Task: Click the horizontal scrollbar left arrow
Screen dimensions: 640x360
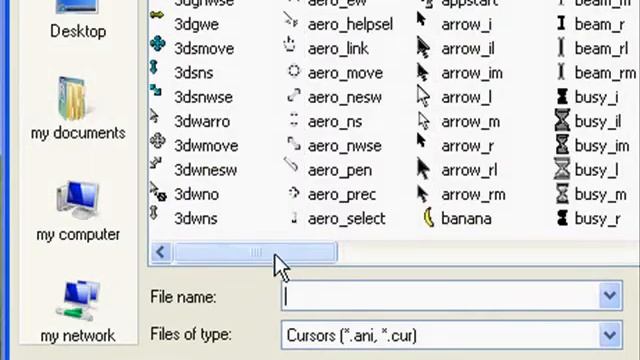Action: (x=161, y=252)
